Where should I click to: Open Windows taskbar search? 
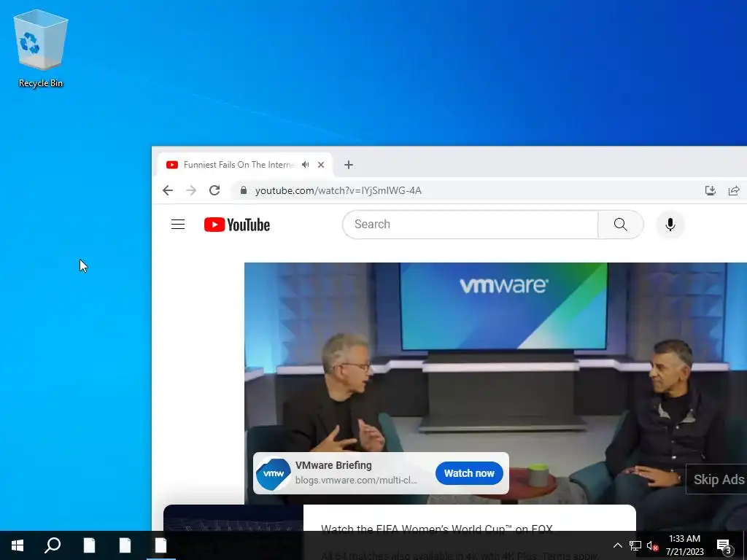pyautogui.click(x=53, y=545)
